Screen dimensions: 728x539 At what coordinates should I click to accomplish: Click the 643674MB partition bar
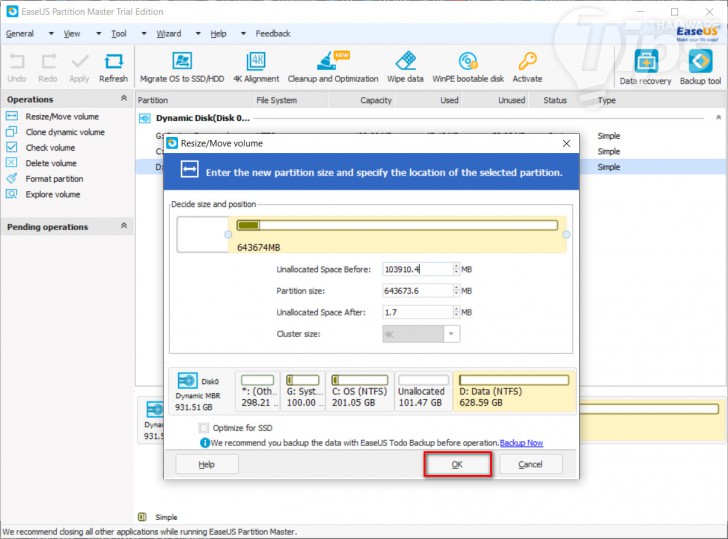tap(397, 235)
